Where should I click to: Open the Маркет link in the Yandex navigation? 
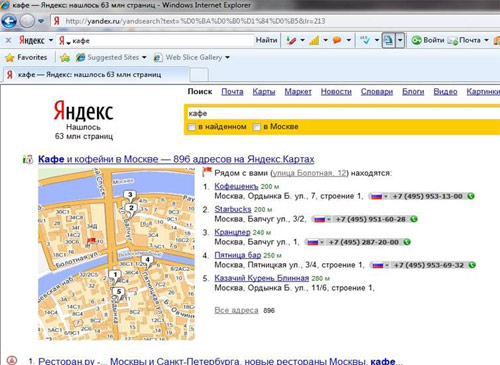[x=298, y=92]
